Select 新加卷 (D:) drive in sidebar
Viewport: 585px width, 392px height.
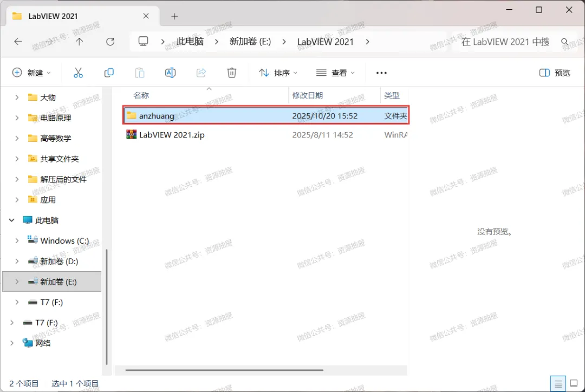(x=59, y=261)
